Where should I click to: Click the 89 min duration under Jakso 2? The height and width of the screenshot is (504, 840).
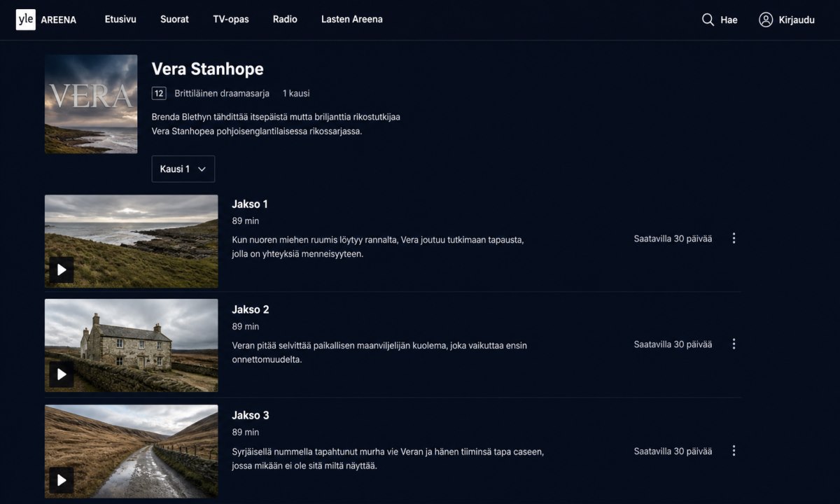click(246, 326)
